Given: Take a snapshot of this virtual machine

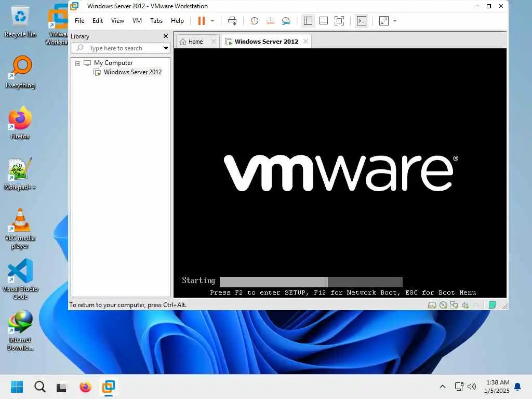Looking at the screenshot, I should [254, 21].
